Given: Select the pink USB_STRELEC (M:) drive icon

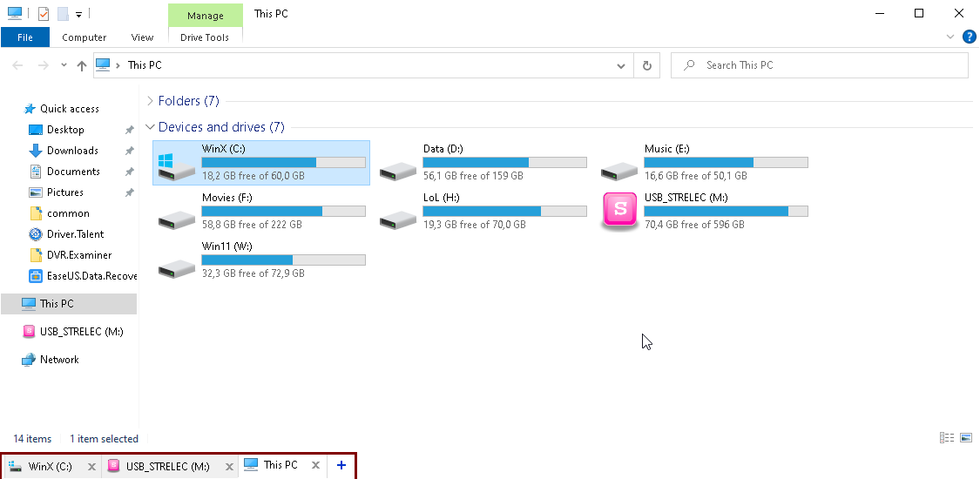Looking at the screenshot, I should pyautogui.click(x=619, y=212).
